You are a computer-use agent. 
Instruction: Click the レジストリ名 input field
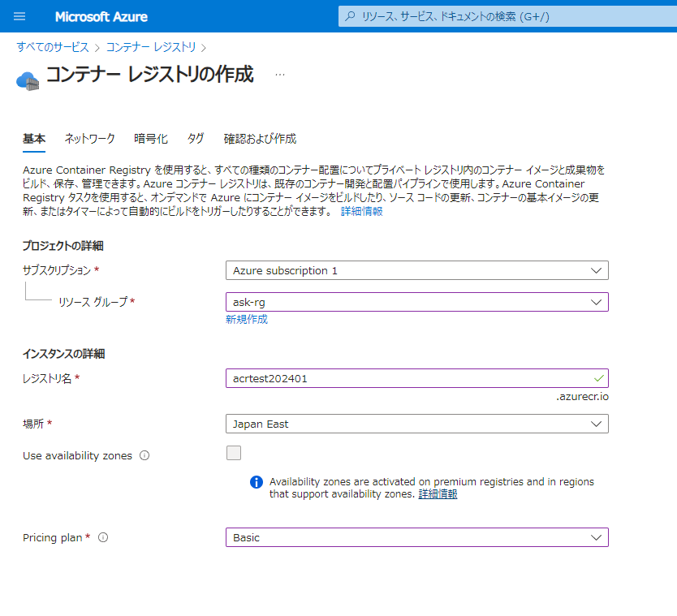(x=417, y=378)
